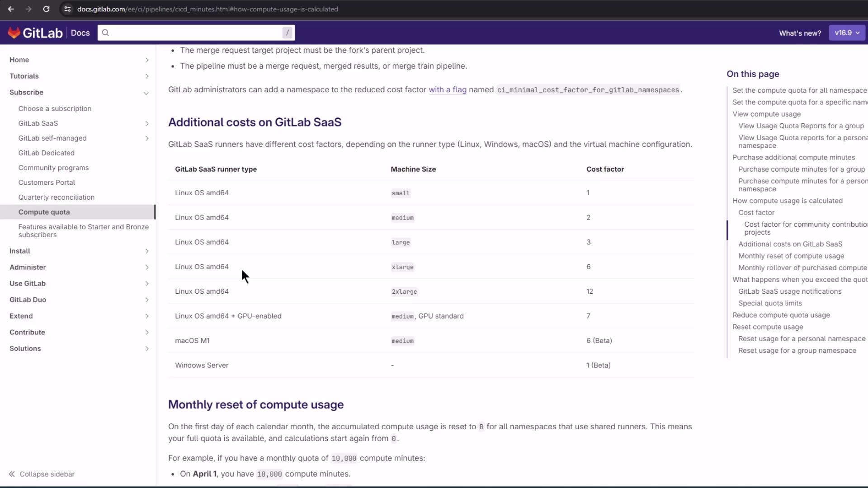Select Quarterly reconciliation in sidebar
Image resolution: width=868 pixels, height=488 pixels.
click(x=56, y=197)
